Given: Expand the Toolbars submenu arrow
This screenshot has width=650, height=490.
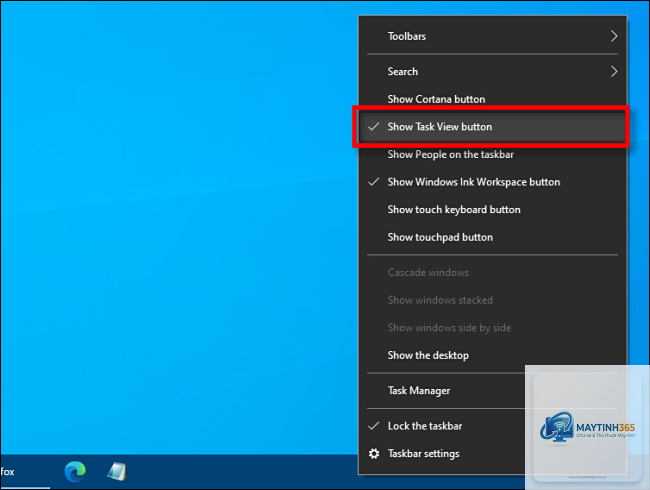Looking at the screenshot, I should point(614,36).
